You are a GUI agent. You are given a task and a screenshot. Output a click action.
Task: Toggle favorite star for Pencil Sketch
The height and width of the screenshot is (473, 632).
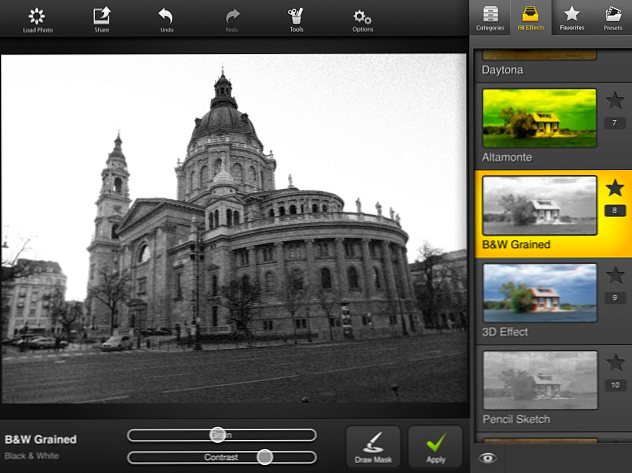click(615, 363)
